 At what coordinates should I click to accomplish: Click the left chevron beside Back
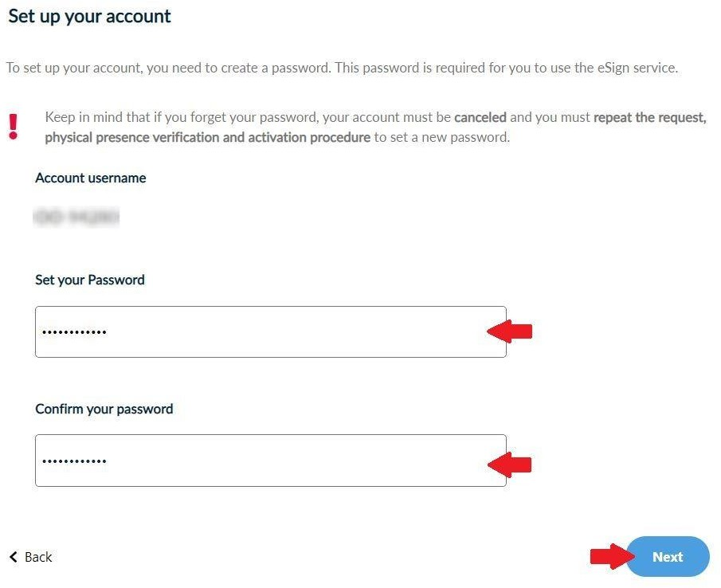(13, 557)
